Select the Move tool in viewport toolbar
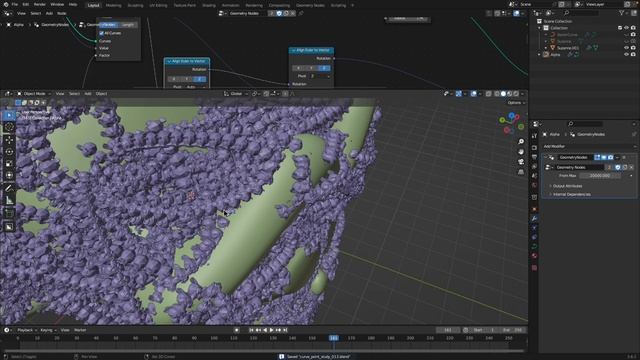Image resolution: width=640 pixels, height=360 pixels. click(x=9, y=140)
